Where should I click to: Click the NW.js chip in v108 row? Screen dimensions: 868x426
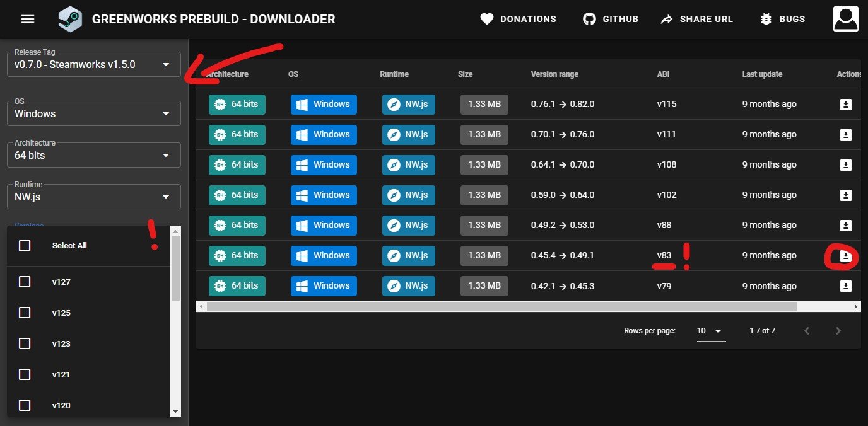click(x=409, y=165)
